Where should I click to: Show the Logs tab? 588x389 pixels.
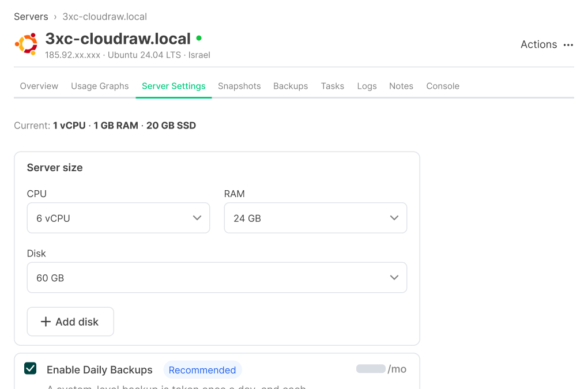coord(367,86)
